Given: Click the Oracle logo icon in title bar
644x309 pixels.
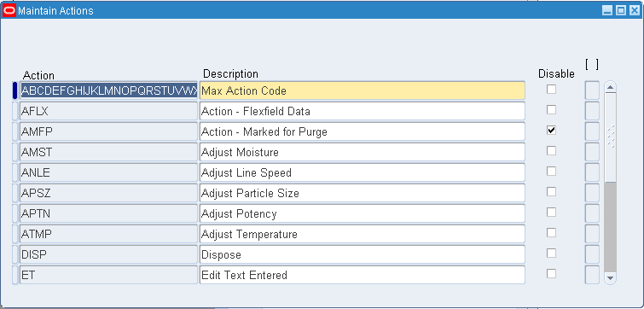Looking at the screenshot, I should [x=9, y=11].
